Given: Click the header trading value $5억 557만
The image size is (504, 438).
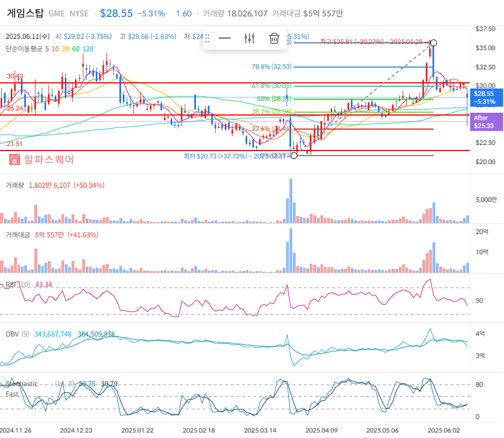Looking at the screenshot, I should (323, 14).
